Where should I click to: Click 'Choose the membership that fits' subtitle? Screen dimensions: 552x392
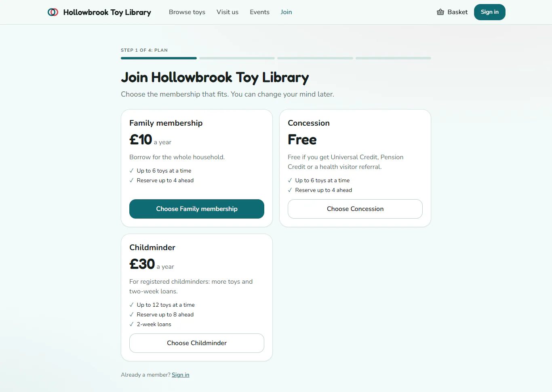228,94
